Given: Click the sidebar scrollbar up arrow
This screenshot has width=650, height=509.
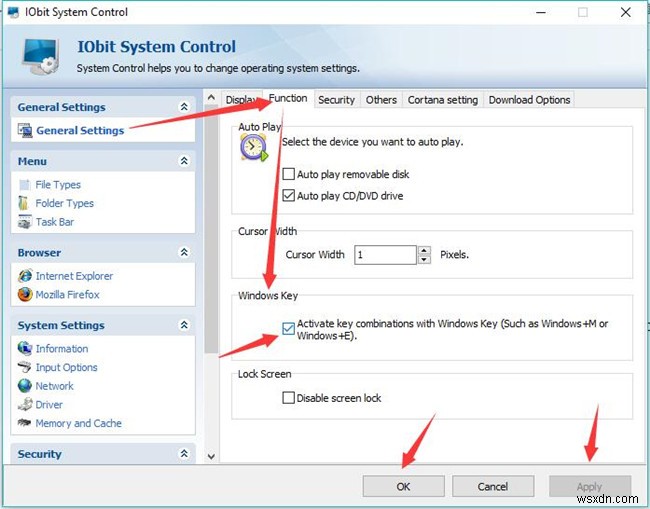Looking at the screenshot, I should 211,97.
